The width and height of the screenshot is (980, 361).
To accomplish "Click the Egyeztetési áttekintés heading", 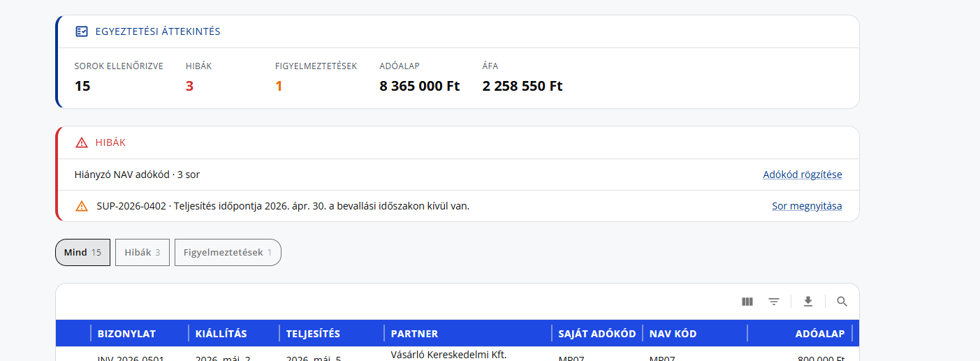I will click(158, 31).
